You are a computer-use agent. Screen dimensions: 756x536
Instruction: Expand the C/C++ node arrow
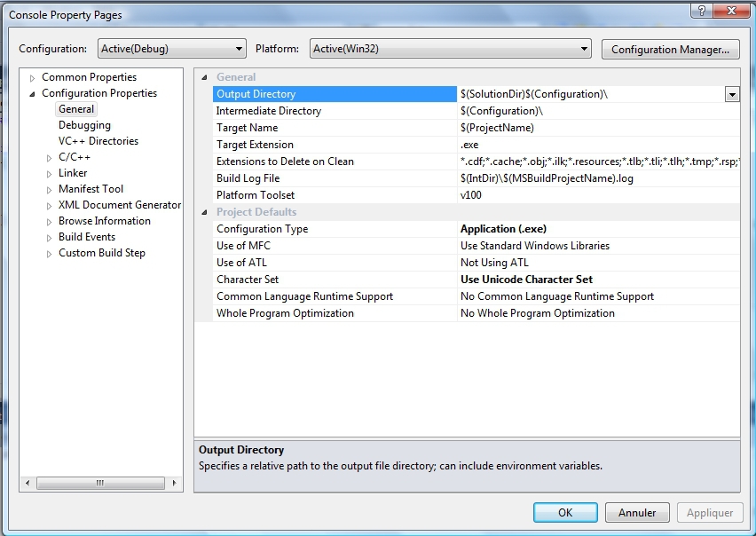coord(51,157)
